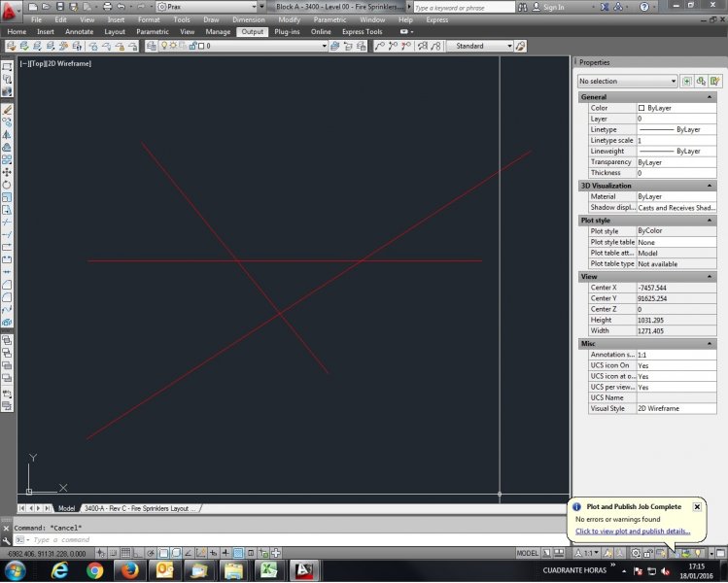728x583 pixels.
Task: Collapse the View section in Properties
Action: click(x=709, y=277)
